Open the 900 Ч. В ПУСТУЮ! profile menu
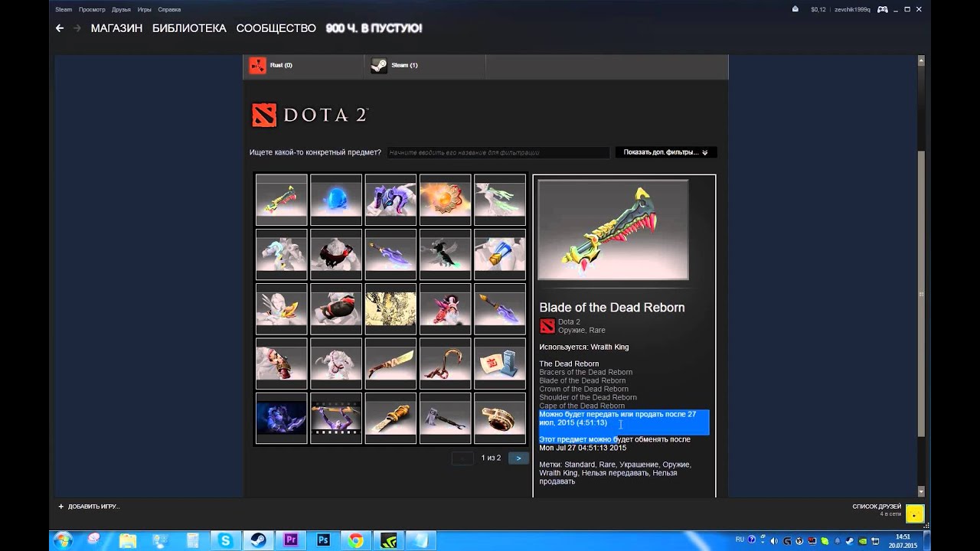This screenshot has width=980, height=551. pyautogui.click(x=374, y=28)
